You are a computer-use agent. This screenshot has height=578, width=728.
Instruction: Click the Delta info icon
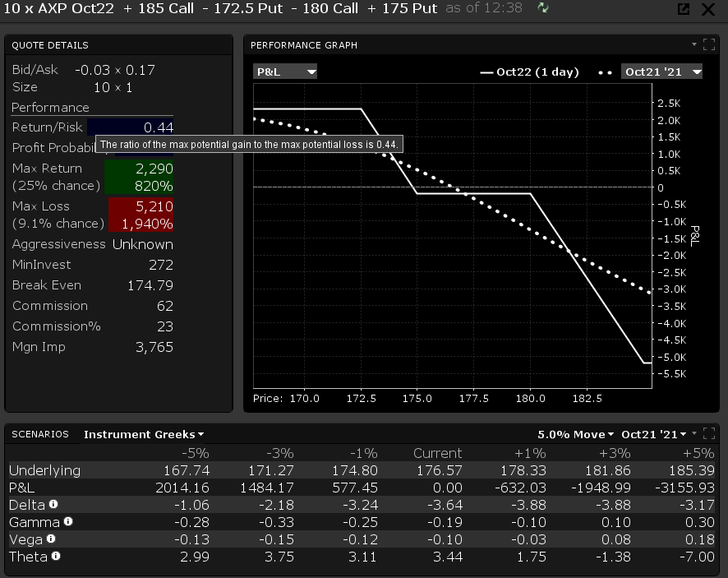click(x=53, y=504)
